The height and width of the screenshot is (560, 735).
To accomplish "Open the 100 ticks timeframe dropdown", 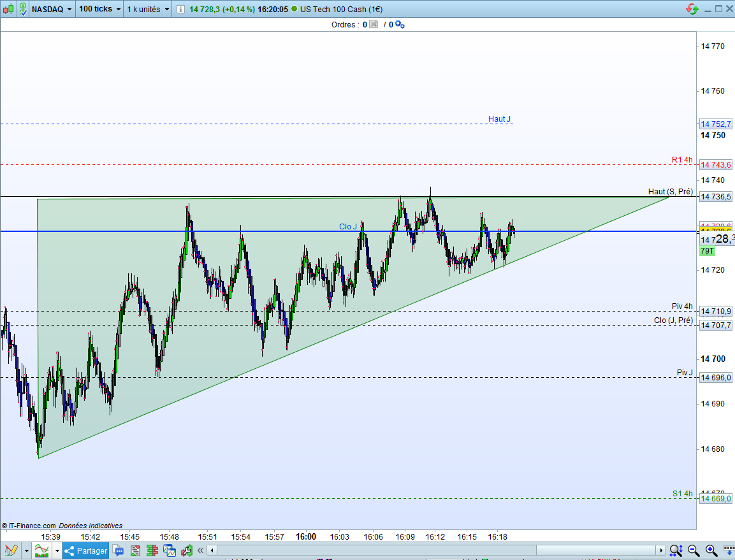I will coord(99,9).
